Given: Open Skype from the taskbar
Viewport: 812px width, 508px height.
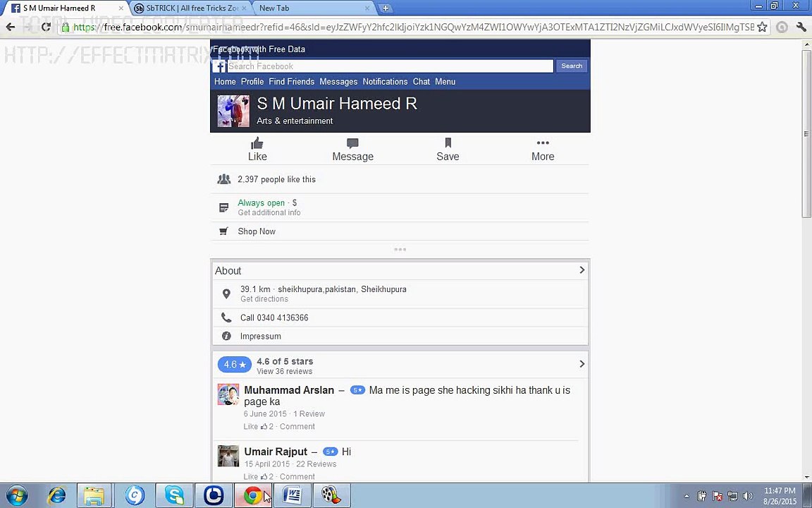Looking at the screenshot, I should coord(175,496).
